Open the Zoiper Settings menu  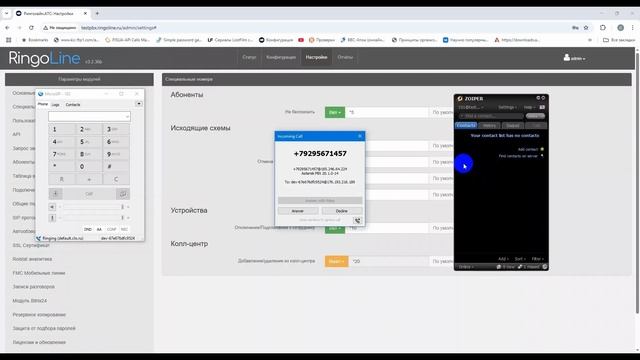(x=507, y=107)
